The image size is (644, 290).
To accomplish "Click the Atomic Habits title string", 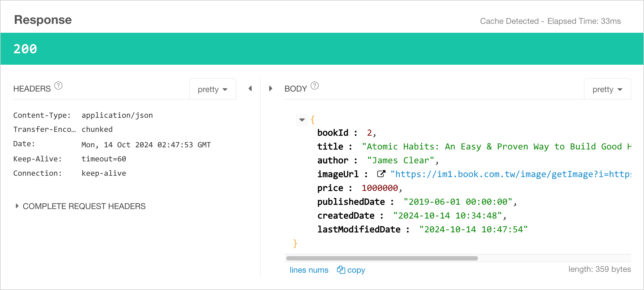I will tap(496, 146).
